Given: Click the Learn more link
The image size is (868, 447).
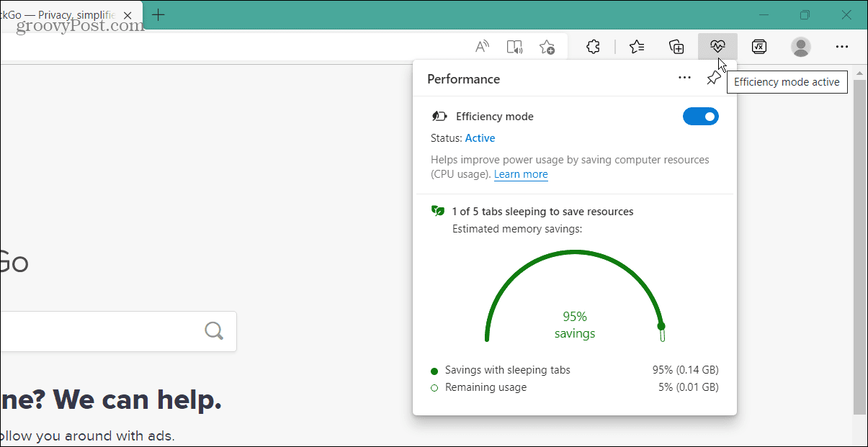Looking at the screenshot, I should tap(520, 174).
